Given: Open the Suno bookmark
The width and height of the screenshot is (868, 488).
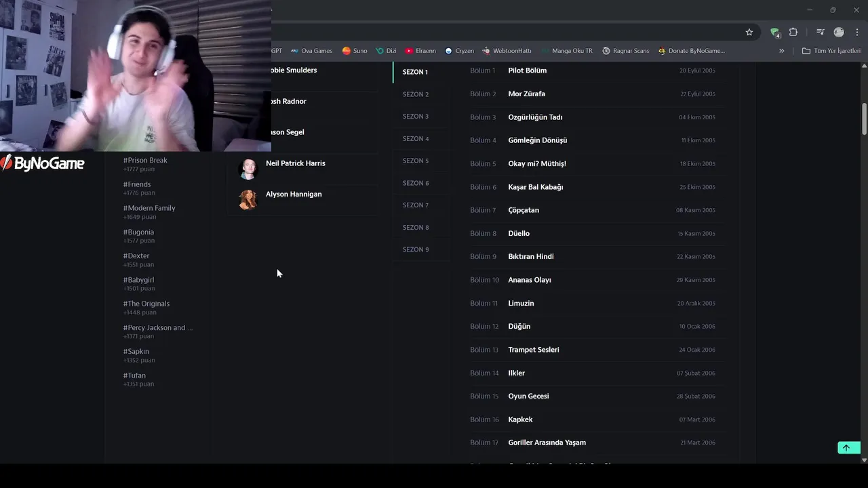Looking at the screenshot, I should coord(355,51).
